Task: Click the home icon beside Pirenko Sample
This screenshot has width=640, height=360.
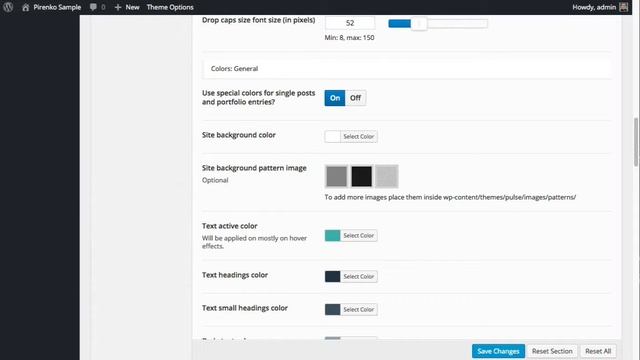Action: (x=25, y=7)
